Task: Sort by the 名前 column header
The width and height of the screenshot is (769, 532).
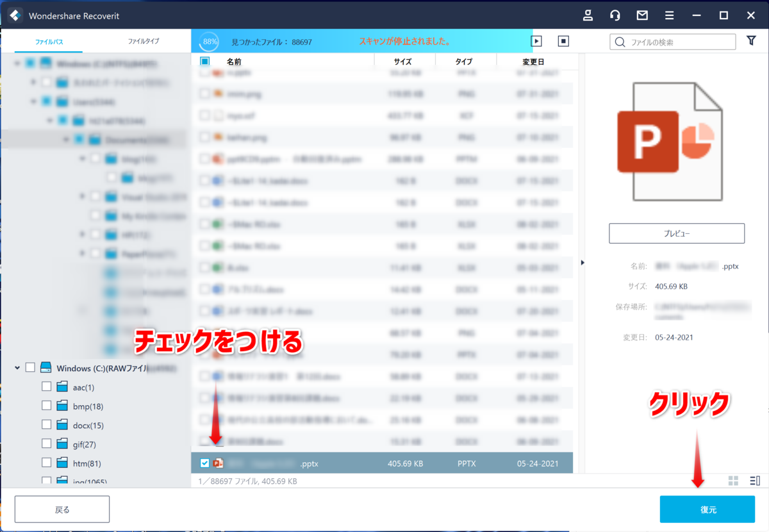Action: (x=234, y=62)
